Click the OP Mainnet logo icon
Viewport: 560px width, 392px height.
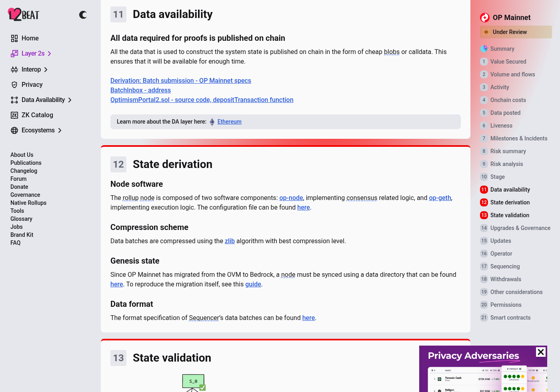click(x=485, y=18)
